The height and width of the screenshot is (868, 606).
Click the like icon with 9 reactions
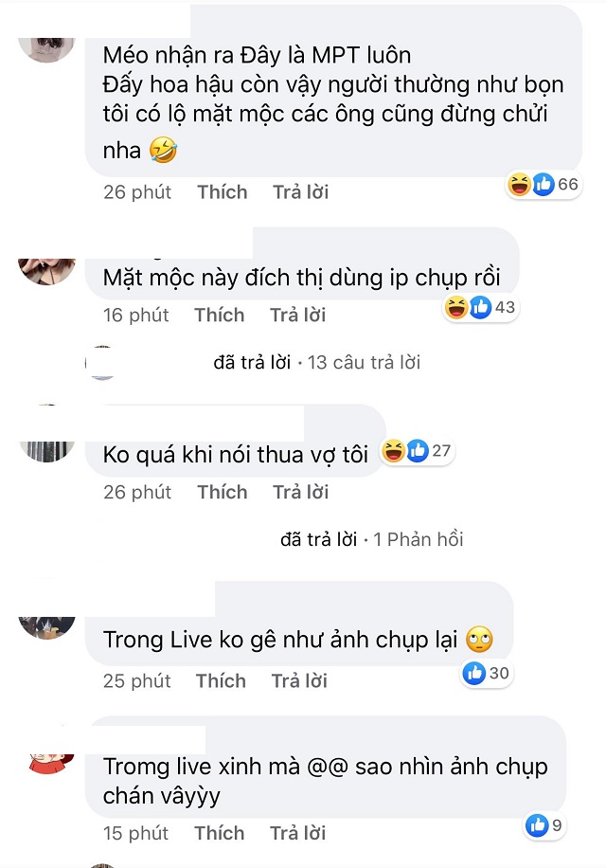tap(545, 825)
